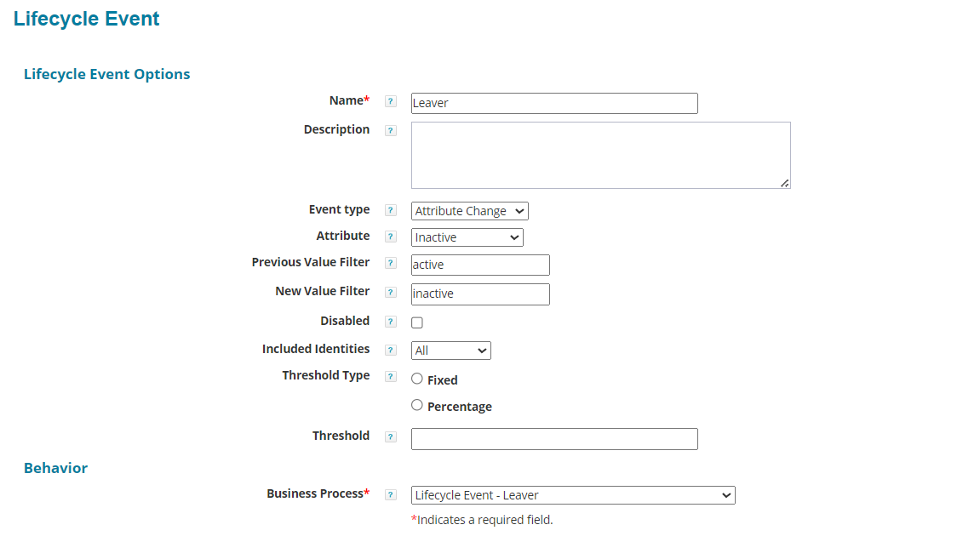This screenshot has width=980, height=559.
Task: Click the help icon beside Description
Action: (391, 131)
